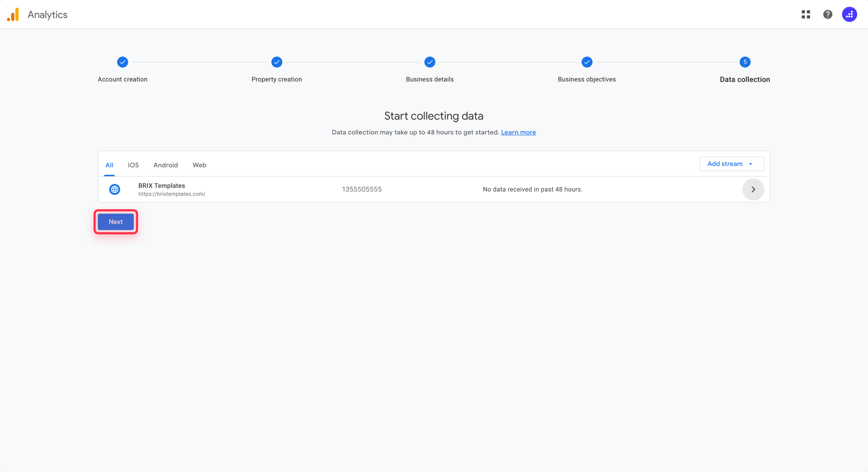Click the Next button
Screen dimensions: 868x472
115,221
